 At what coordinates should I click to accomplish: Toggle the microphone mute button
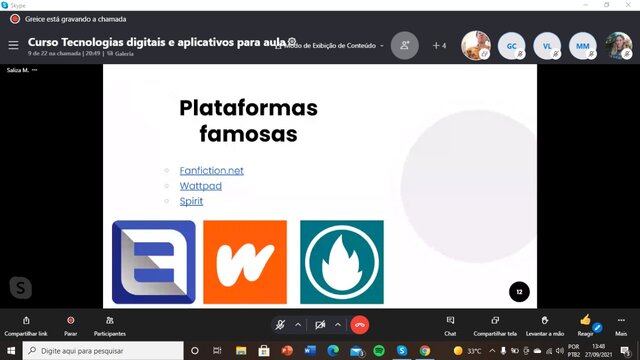(x=280, y=325)
